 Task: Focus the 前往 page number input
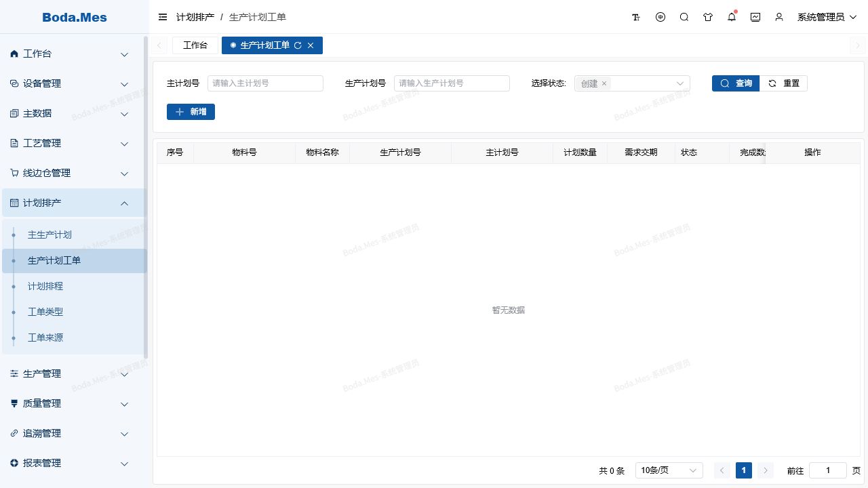827,470
